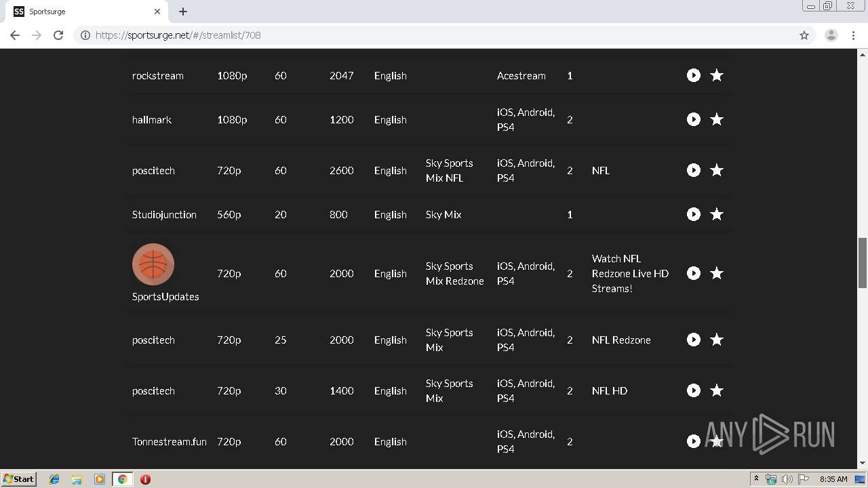Favorite the rockstream stream with star
Image resolution: width=868 pixels, height=488 pixels.
716,75
